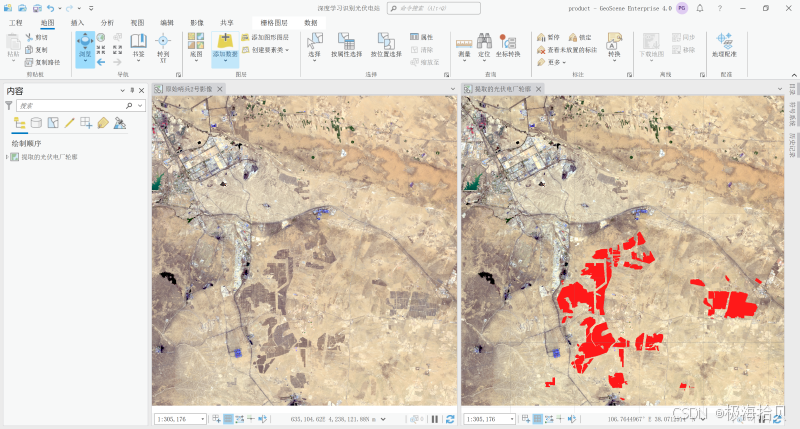This screenshot has width=800, height=429.
Task: Open Select By Attributes (按属性选择)
Action: (x=346, y=46)
